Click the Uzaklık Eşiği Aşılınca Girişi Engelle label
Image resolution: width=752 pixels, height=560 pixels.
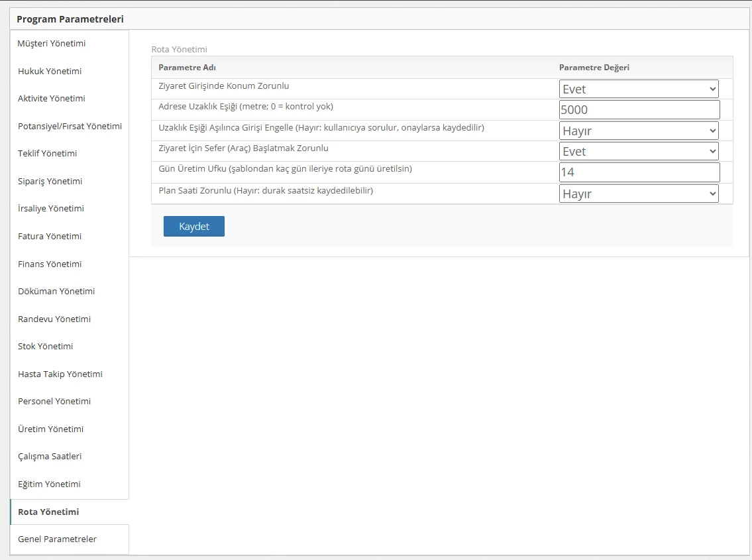pyautogui.click(x=321, y=128)
